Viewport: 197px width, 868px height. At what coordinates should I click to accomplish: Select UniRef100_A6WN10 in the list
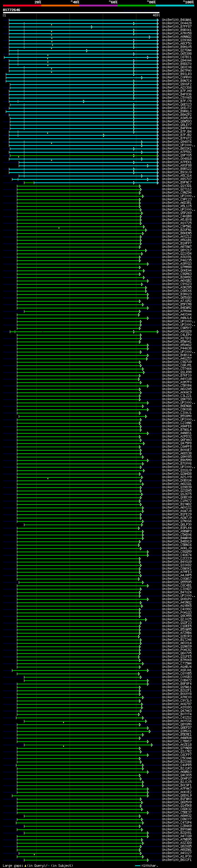tap(177, 772)
